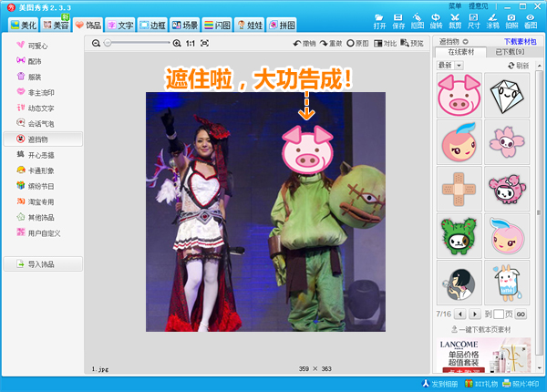The image size is (547, 392).
Task: Click the 裁剪 (crop) scissors icon
Action: point(454,22)
